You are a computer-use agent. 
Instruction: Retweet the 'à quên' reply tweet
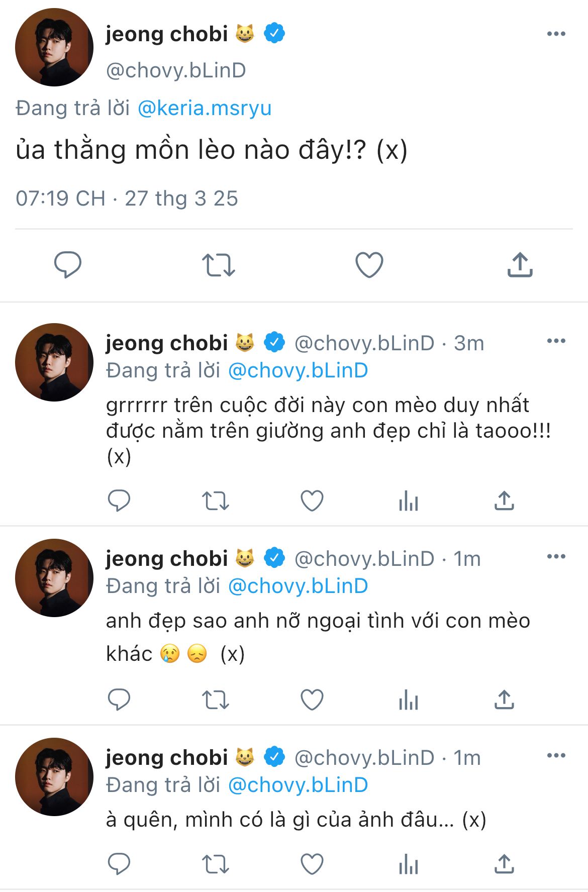click(x=215, y=864)
